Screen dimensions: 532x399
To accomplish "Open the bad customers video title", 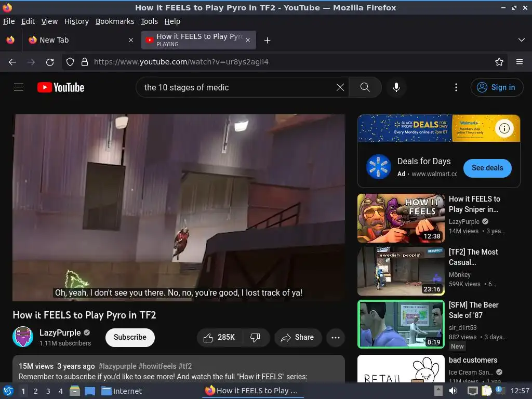I will 473,360.
